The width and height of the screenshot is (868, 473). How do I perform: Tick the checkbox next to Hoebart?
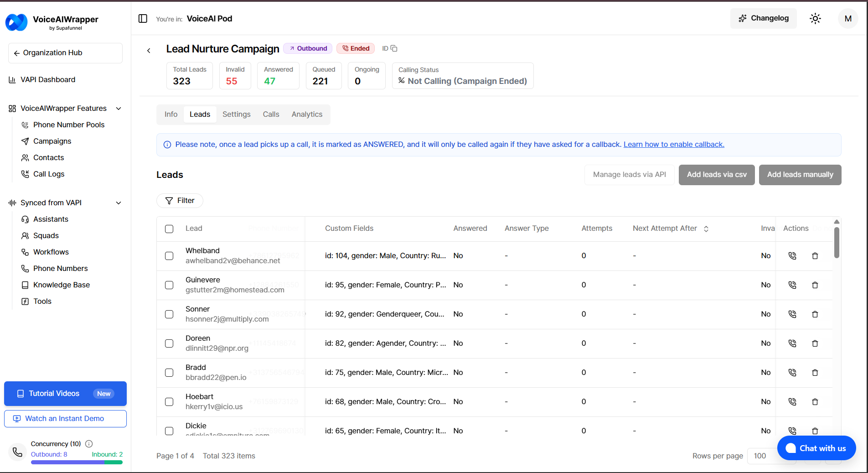(169, 402)
